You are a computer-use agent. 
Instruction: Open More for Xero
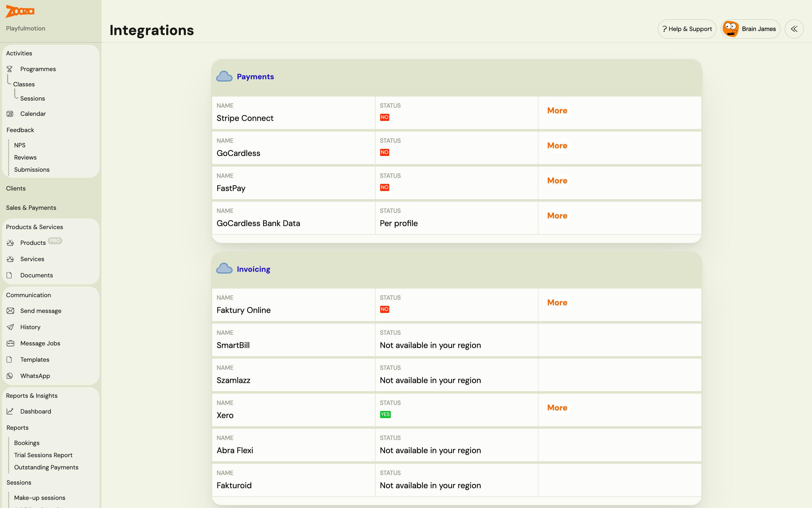click(x=557, y=407)
